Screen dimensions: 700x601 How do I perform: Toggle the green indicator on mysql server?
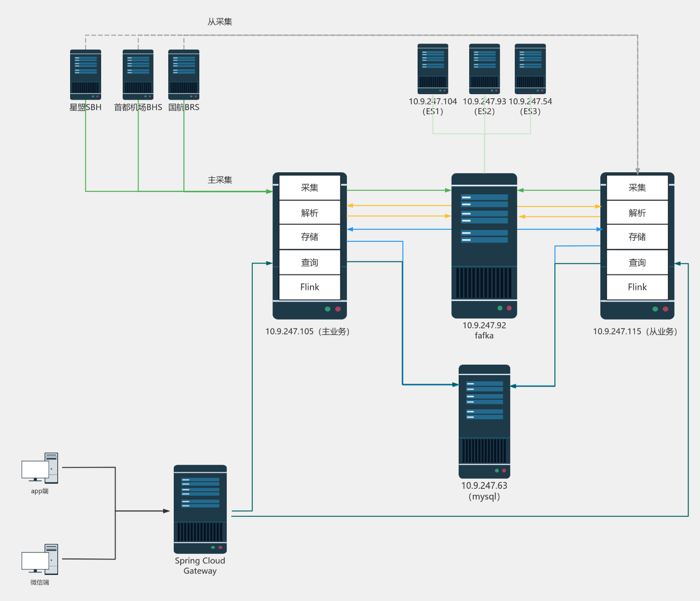click(496, 471)
